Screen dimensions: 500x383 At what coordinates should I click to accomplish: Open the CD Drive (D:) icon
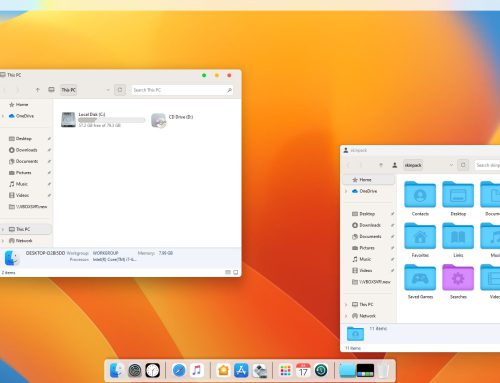[158, 120]
